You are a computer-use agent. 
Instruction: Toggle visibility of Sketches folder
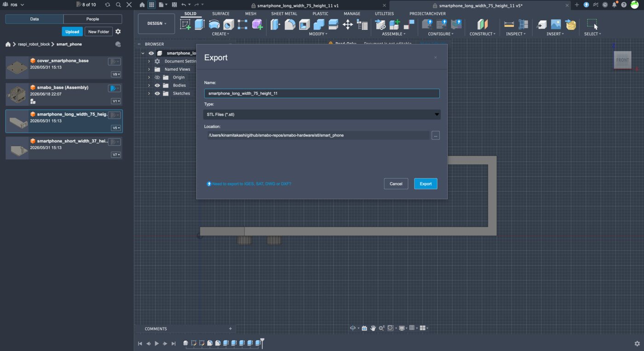(x=157, y=93)
